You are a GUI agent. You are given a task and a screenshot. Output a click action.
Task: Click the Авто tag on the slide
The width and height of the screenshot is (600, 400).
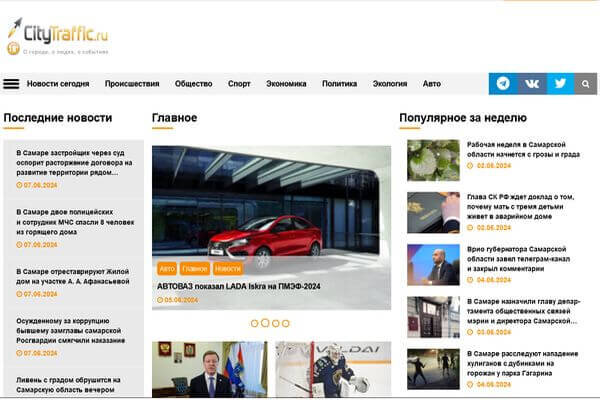tap(167, 269)
